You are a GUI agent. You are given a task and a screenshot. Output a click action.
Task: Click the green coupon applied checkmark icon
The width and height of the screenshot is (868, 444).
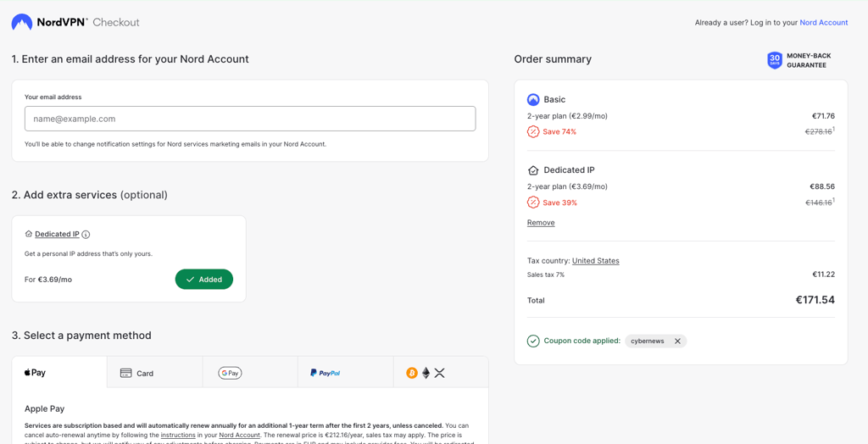pyautogui.click(x=533, y=341)
